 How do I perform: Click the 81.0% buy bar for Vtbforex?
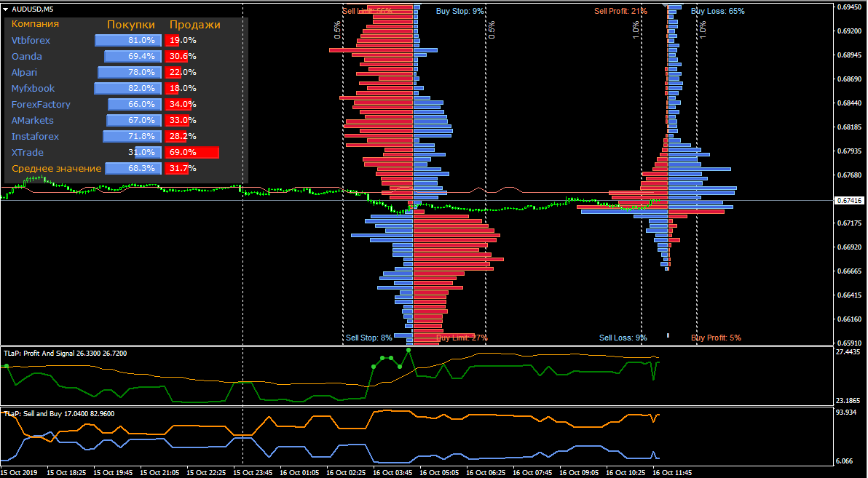click(128, 41)
